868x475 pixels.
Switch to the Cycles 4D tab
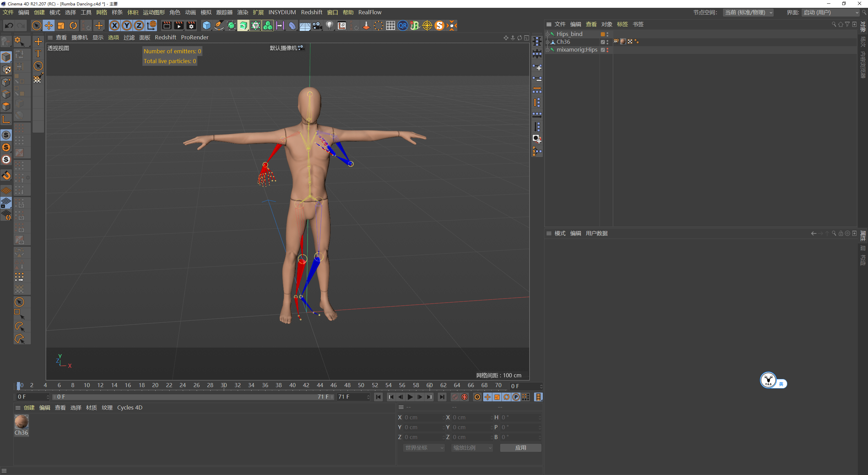pyautogui.click(x=130, y=407)
